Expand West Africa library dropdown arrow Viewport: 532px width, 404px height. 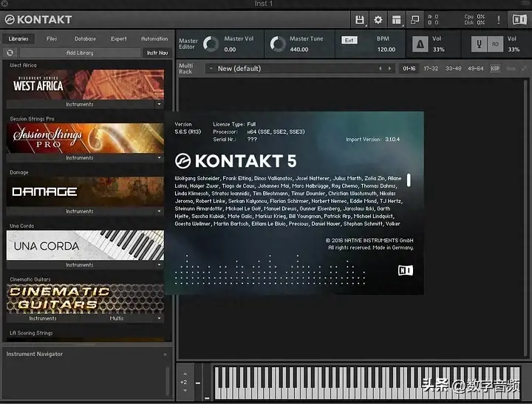pyautogui.click(x=159, y=104)
